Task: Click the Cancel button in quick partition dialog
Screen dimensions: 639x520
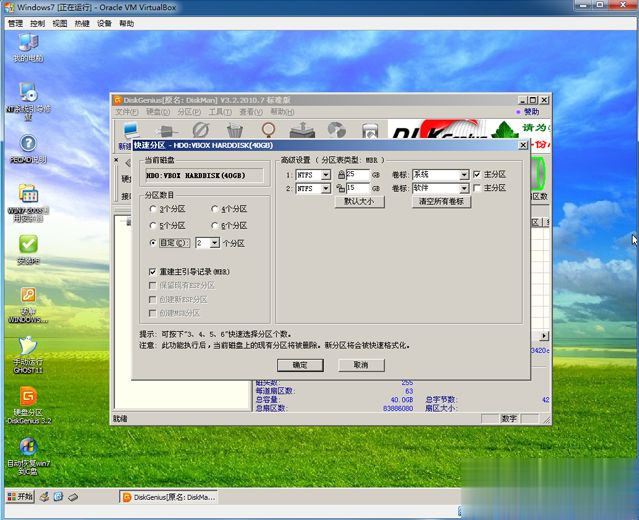Action: click(x=361, y=365)
